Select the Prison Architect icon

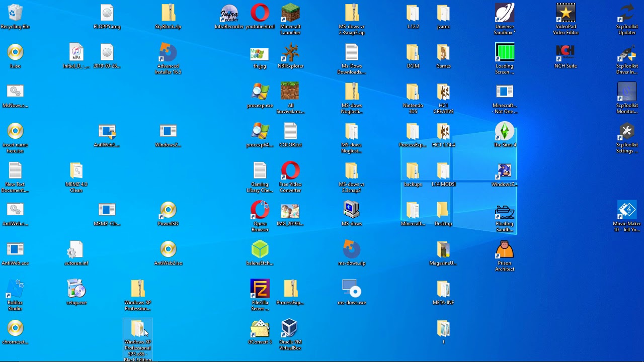coord(505,249)
